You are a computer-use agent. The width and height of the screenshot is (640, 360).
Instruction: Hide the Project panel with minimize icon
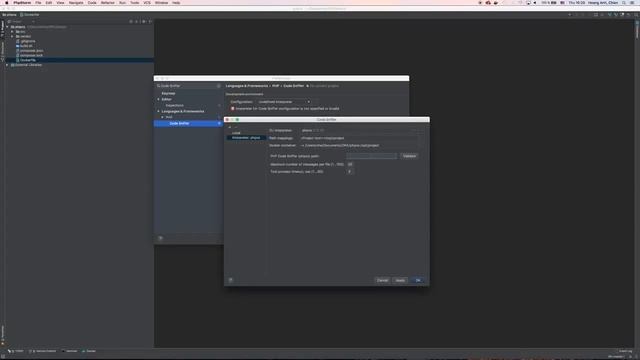(150, 21)
